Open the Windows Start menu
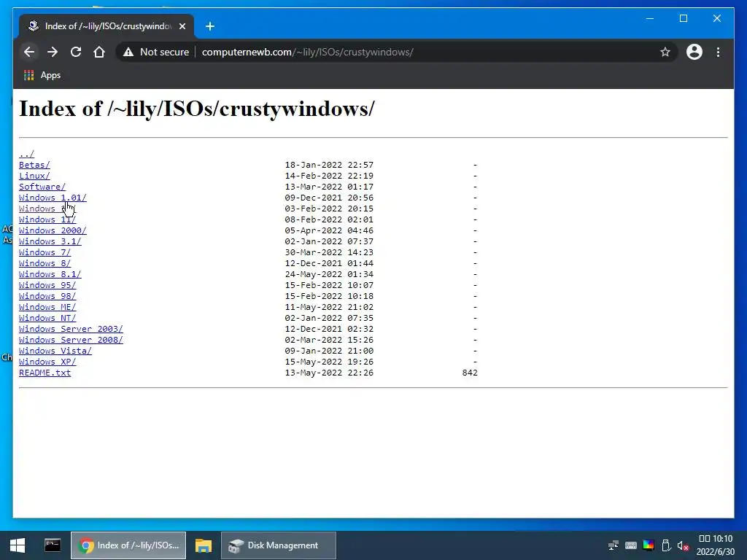747x560 pixels. click(18, 545)
